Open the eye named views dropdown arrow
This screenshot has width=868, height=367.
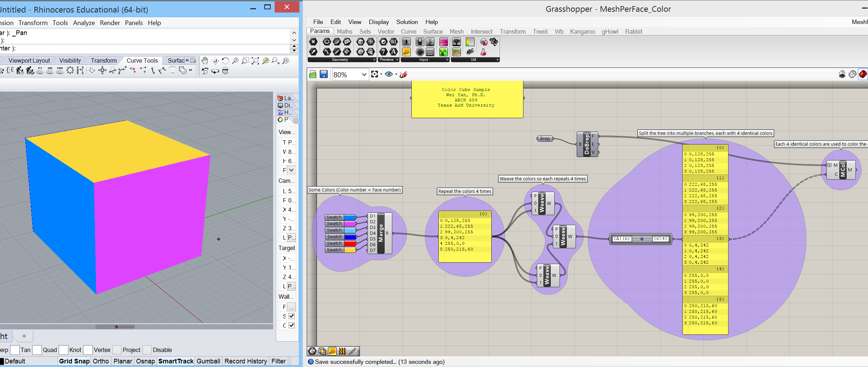point(396,74)
